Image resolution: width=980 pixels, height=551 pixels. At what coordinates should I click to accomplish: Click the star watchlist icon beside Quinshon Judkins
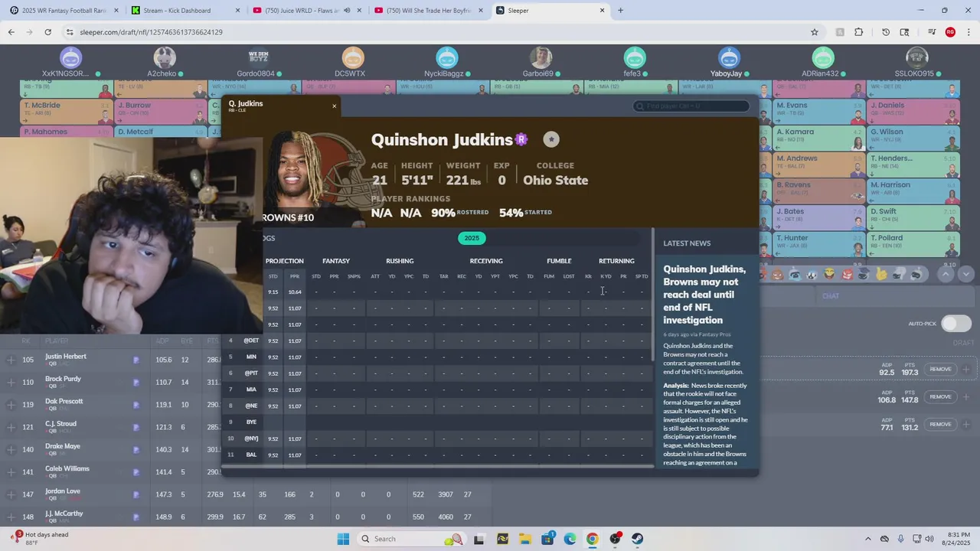(551, 139)
